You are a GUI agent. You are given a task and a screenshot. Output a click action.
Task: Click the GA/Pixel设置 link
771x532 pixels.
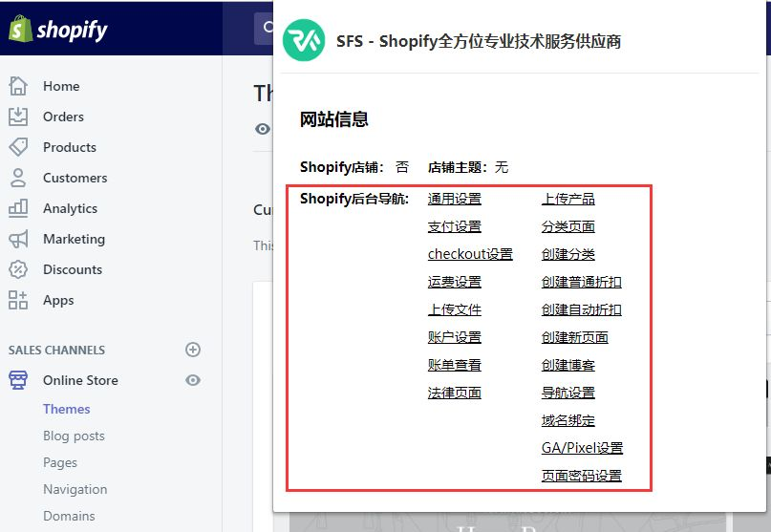click(x=582, y=448)
